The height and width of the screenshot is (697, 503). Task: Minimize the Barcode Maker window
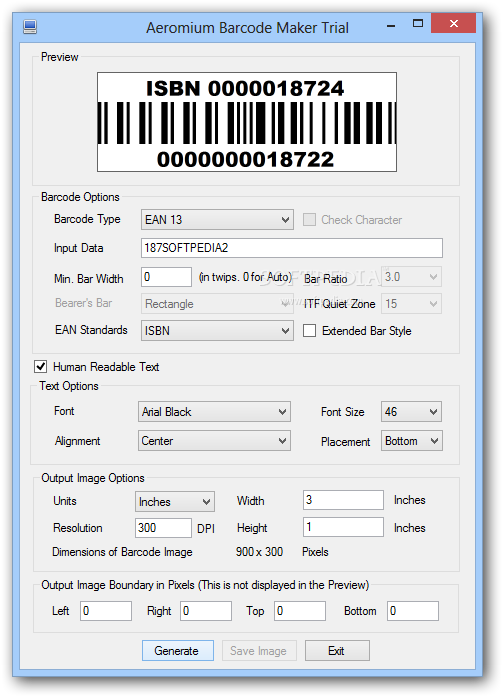tap(391, 25)
